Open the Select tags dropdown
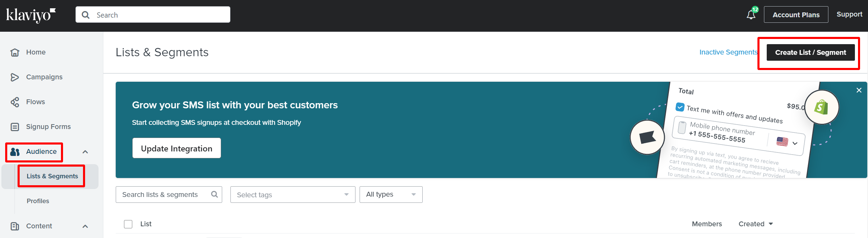This screenshot has width=868, height=238. [x=292, y=195]
